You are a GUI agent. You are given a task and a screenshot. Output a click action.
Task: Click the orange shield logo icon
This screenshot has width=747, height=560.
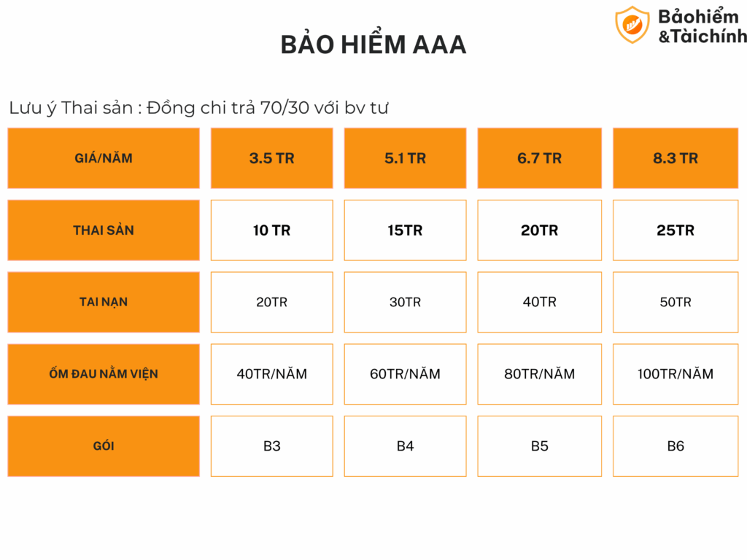click(632, 25)
